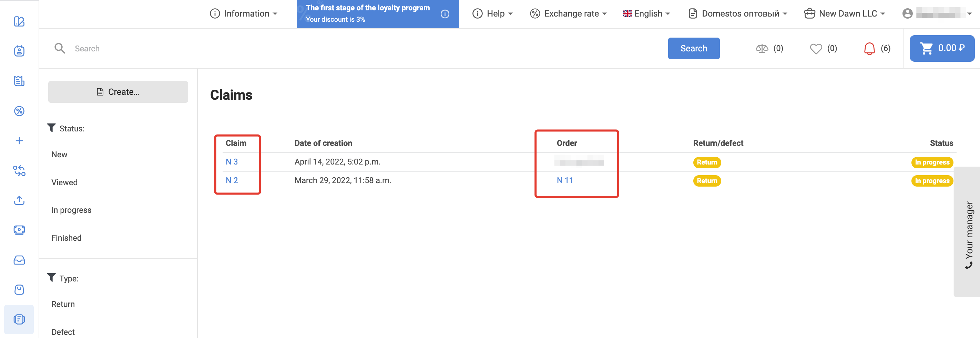Filter claims by Defect type
Viewport: 980px width, 338px height.
click(x=63, y=332)
